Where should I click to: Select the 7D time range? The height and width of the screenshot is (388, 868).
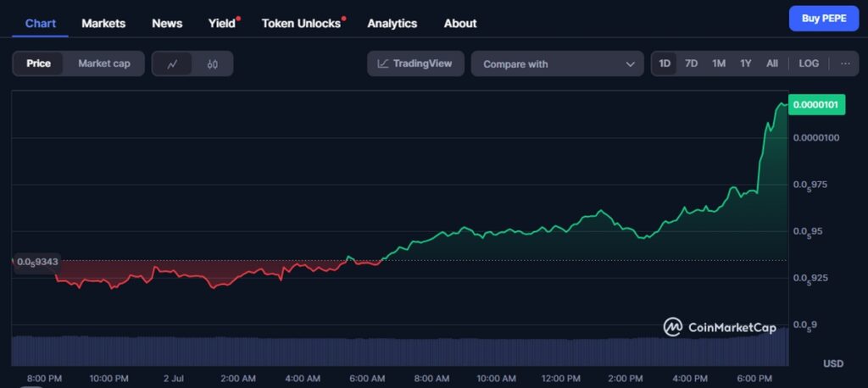tap(691, 64)
